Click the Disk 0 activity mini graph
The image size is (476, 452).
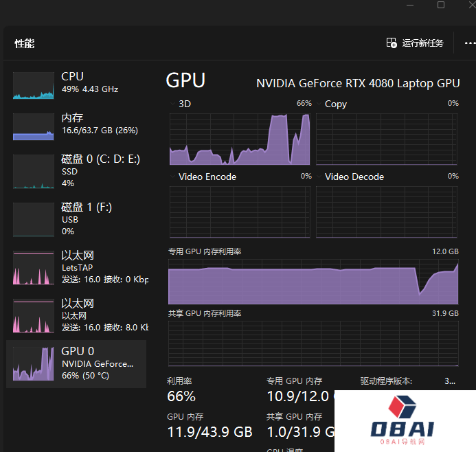[x=34, y=172]
